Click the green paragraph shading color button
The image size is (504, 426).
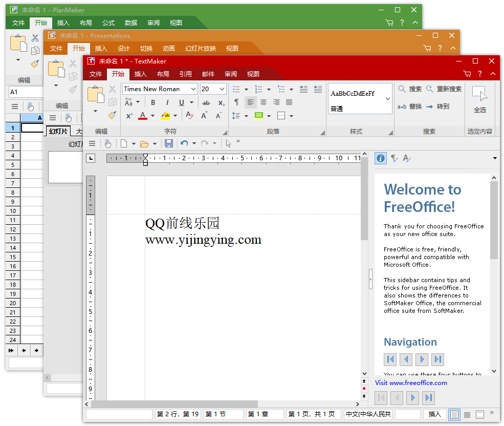coord(259,116)
